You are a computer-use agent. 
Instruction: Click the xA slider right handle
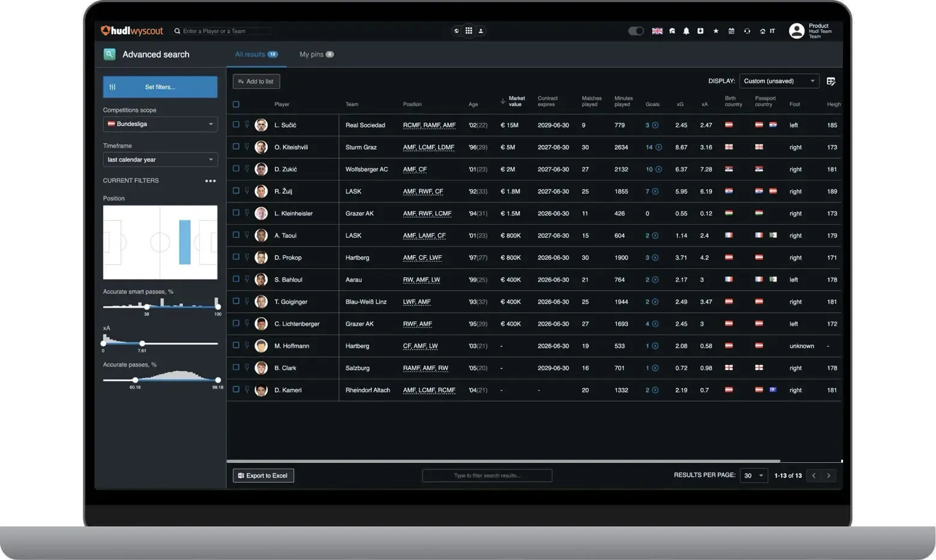[142, 344]
